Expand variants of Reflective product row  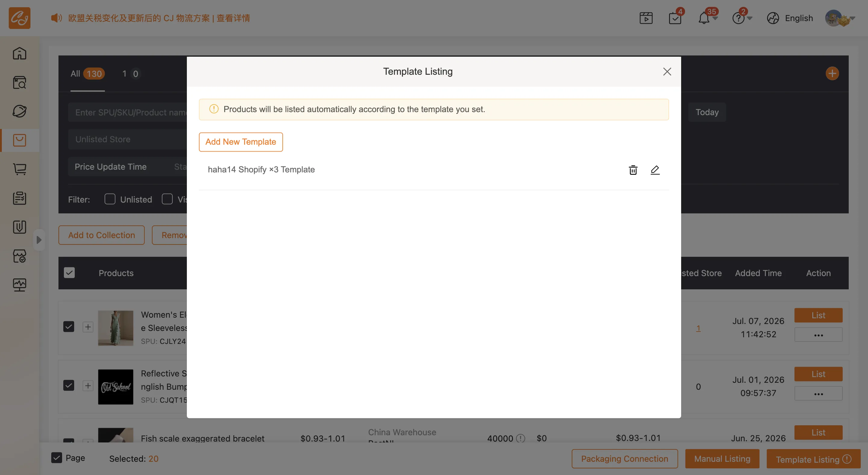[88, 385]
